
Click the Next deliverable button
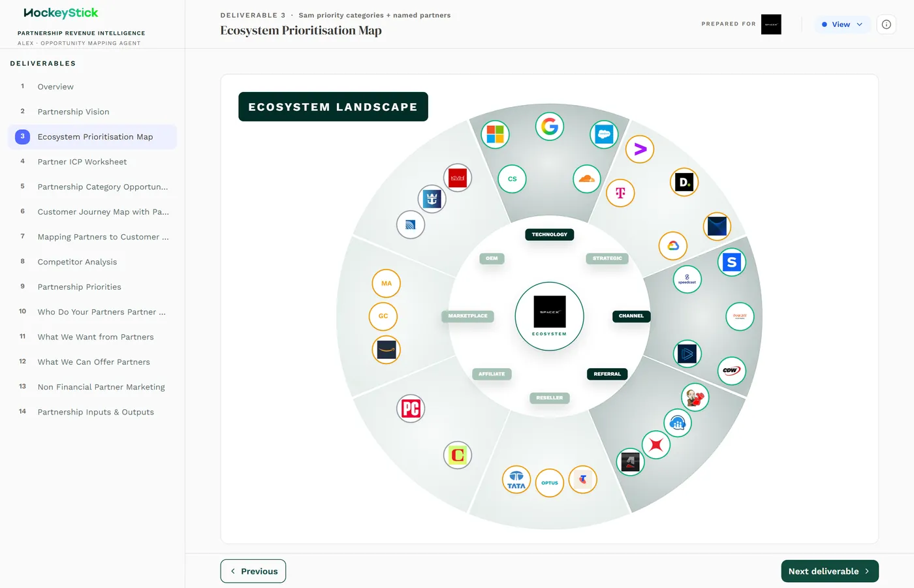coord(830,571)
